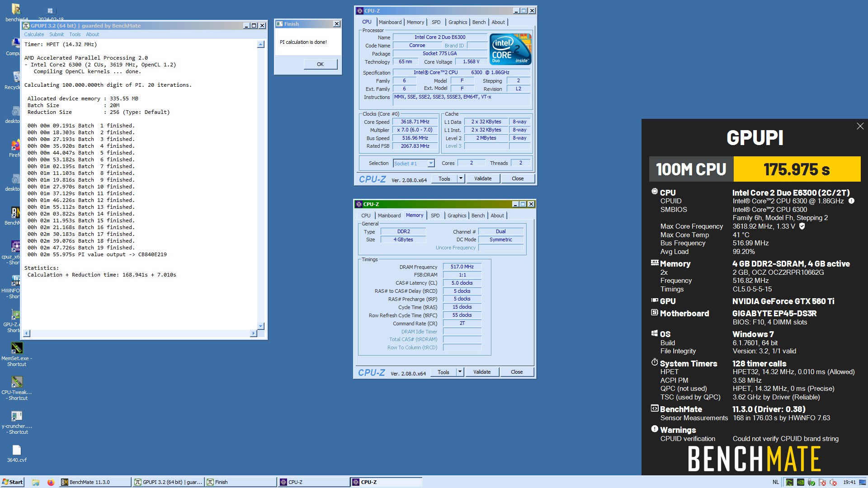Switch to CPU tab in the bottom CPU-Z window

click(x=366, y=216)
